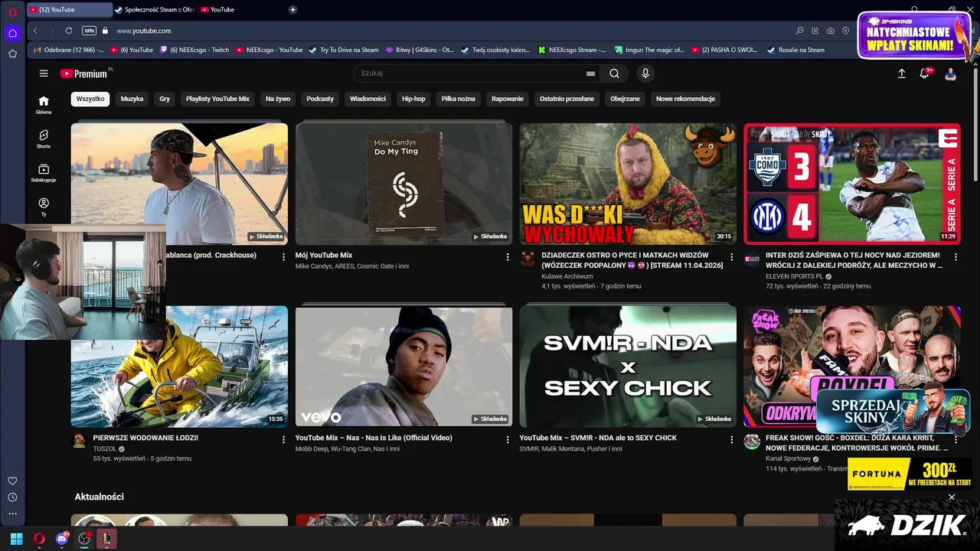Open more options for the Casablanca video

click(x=283, y=257)
